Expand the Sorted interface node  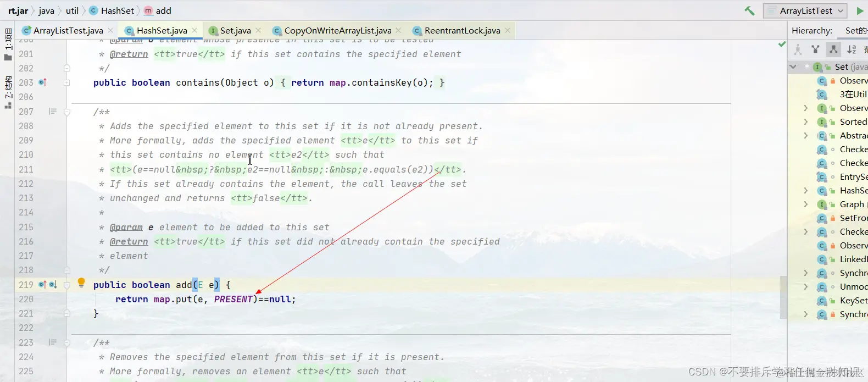point(806,121)
